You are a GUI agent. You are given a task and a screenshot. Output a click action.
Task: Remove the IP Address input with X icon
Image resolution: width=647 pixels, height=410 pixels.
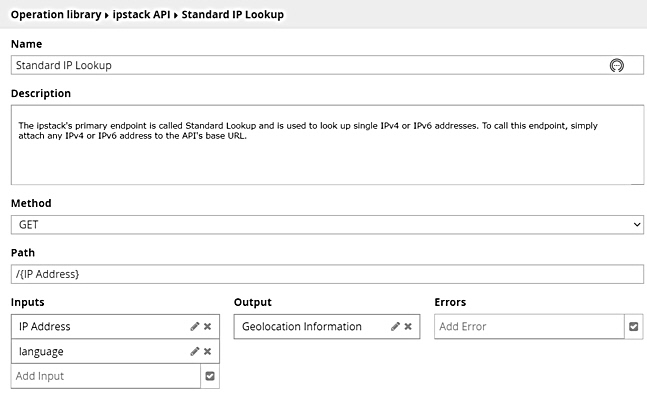point(208,326)
